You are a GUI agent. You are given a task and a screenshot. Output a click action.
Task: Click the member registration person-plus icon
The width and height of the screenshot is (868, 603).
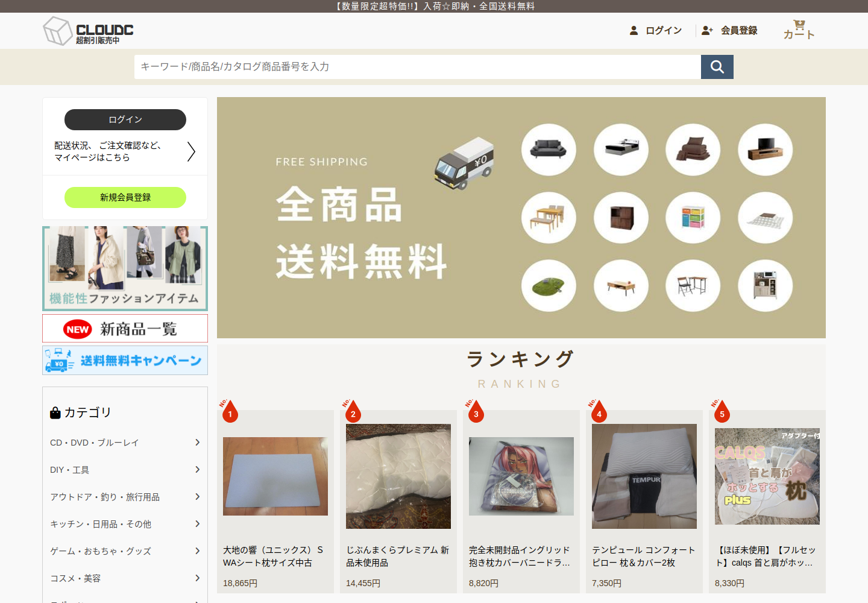coord(707,30)
